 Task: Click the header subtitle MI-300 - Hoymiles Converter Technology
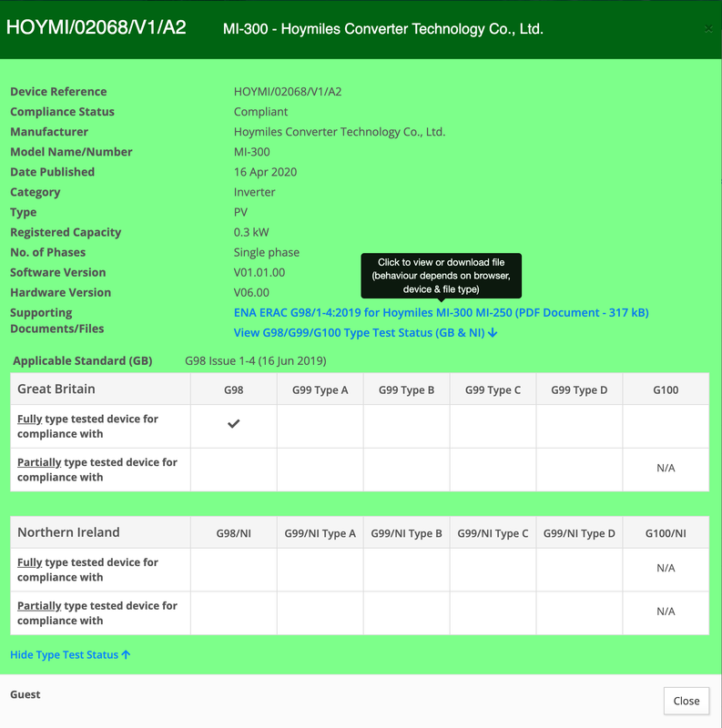pyautogui.click(x=382, y=29)
